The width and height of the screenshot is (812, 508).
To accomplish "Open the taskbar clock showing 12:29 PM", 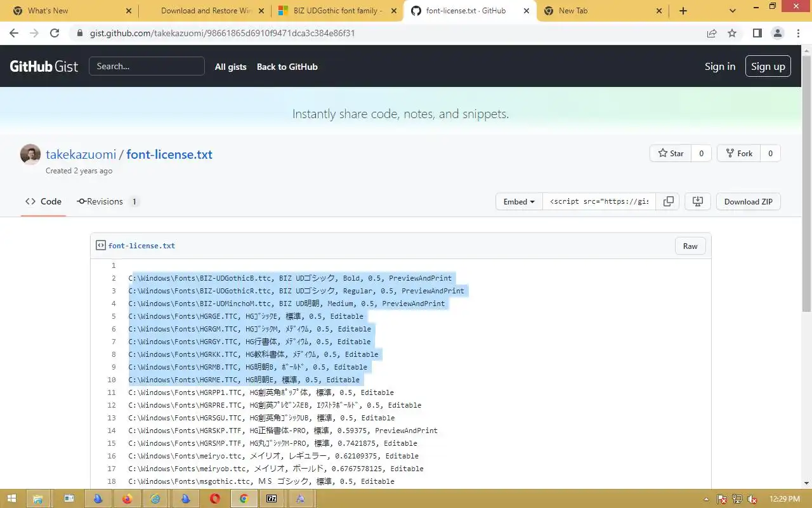I will (783, 499).
